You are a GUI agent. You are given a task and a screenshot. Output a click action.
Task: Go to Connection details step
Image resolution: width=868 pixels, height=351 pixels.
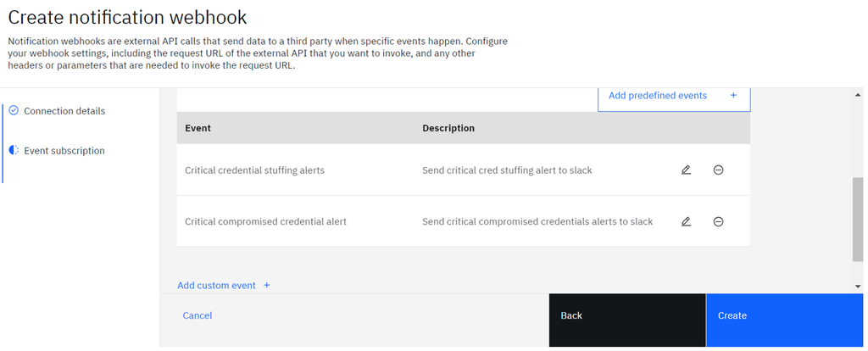pos(64,111)
